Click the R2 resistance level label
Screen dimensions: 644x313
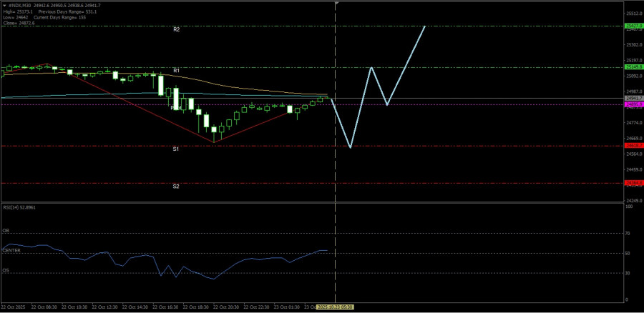[x=176, y=30]
